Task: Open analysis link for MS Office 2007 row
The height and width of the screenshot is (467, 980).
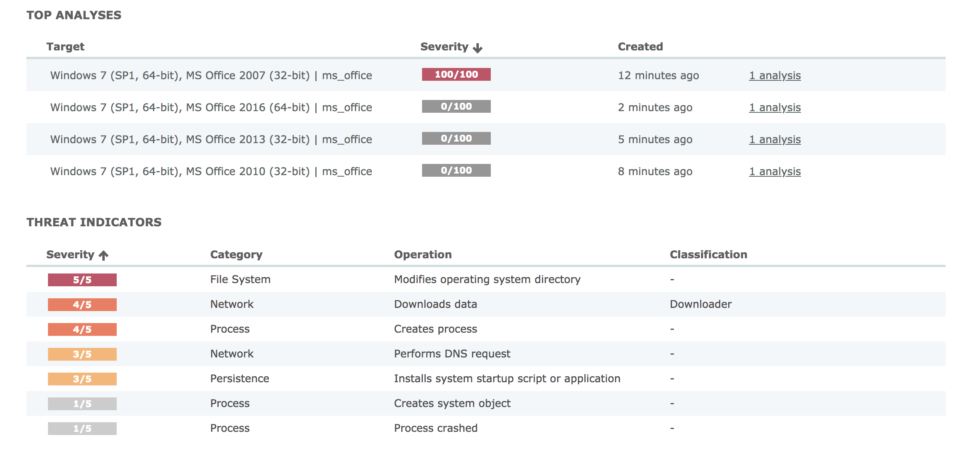Action: [775, 76]
